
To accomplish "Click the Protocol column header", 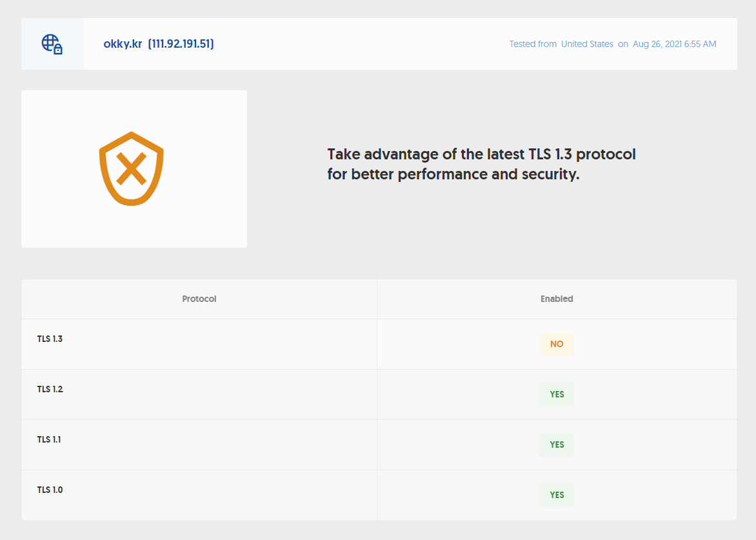I will tap(199, 299).
